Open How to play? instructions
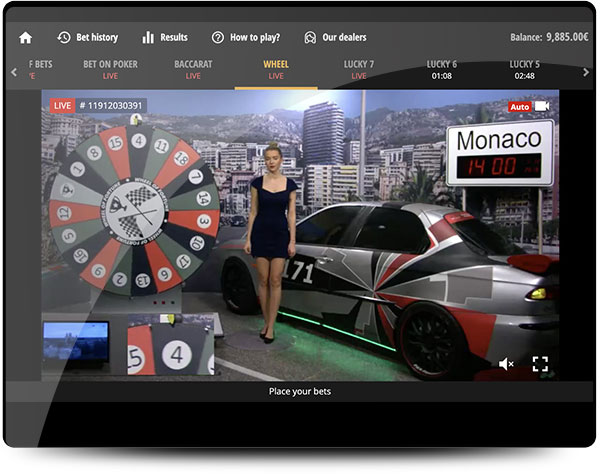This screenshot has height=474, width=600. click(252, 38)
